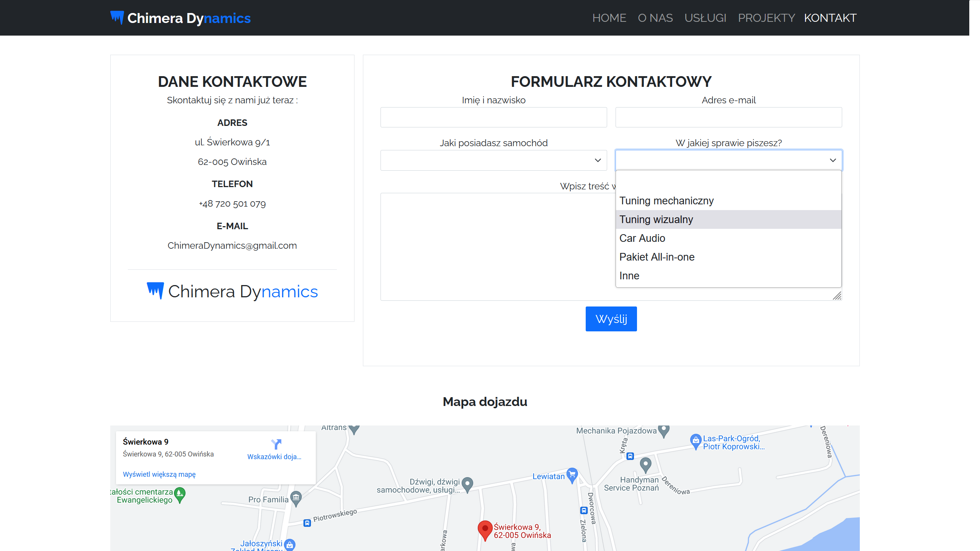Click the Pro Familia museum marker icon
Screen dimensions: 980x551
tap(296, 498)
